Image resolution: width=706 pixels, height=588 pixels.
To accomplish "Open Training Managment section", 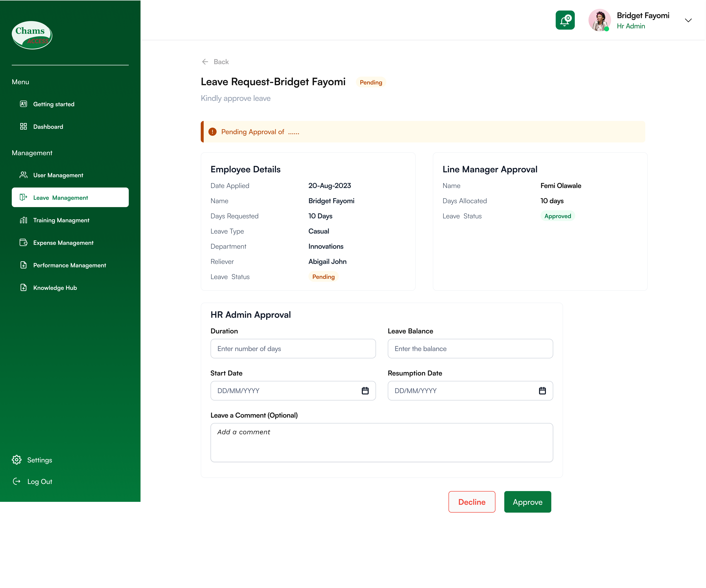I will [x=61, y=220].
